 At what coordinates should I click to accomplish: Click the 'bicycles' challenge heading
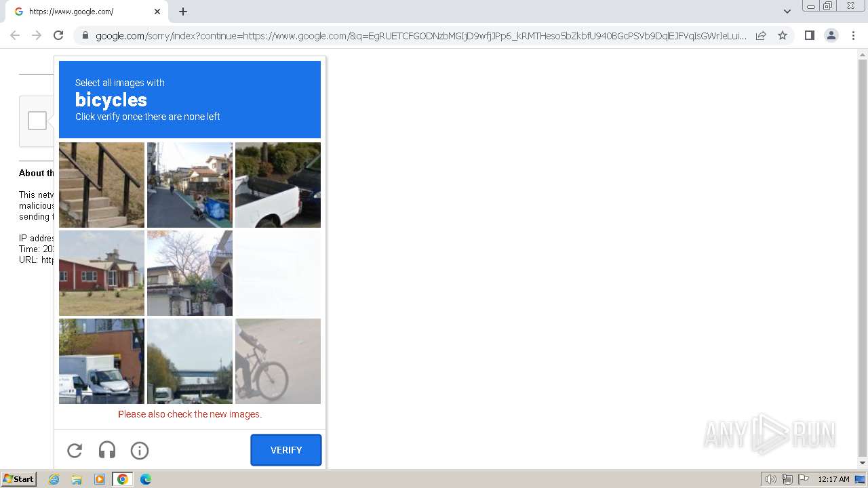[x=111, y=100]
